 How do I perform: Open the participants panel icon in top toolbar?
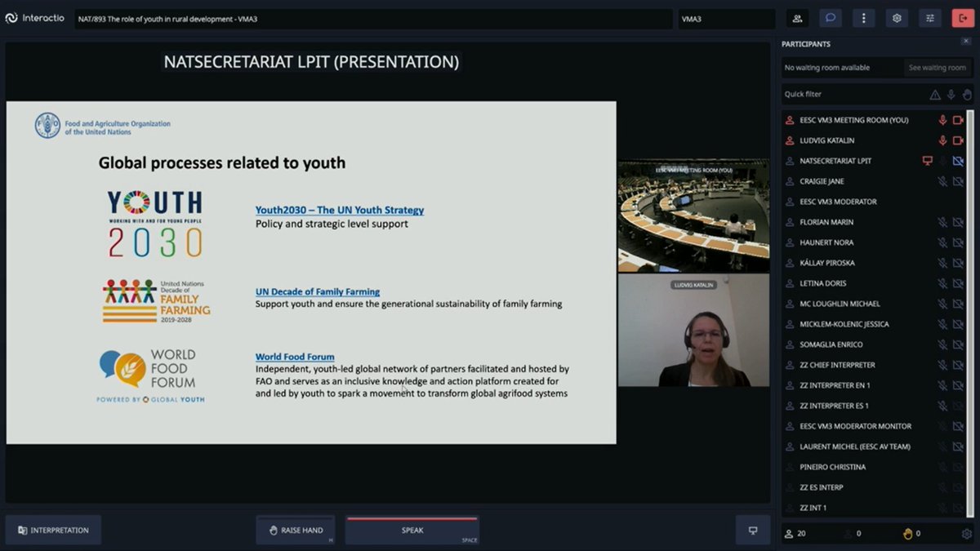click(797, 18)
